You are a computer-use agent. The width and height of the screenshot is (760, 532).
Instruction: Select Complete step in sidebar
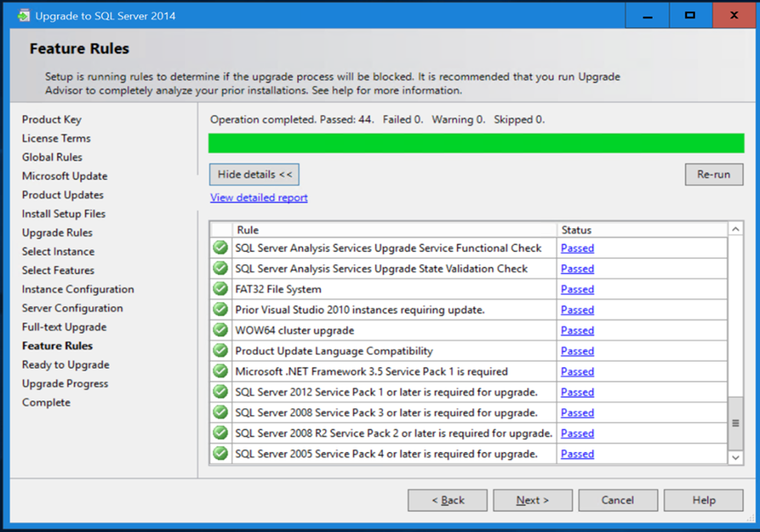click(46, 403)
